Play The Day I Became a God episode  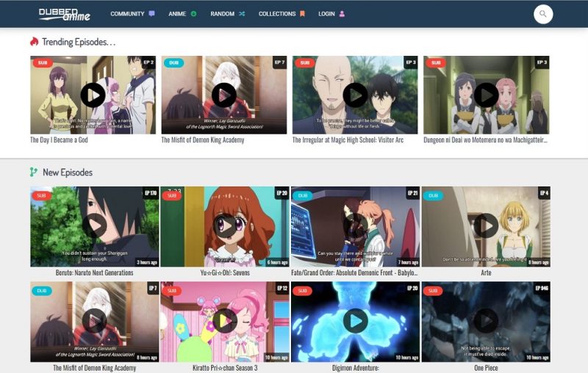(x=93, y=95)
